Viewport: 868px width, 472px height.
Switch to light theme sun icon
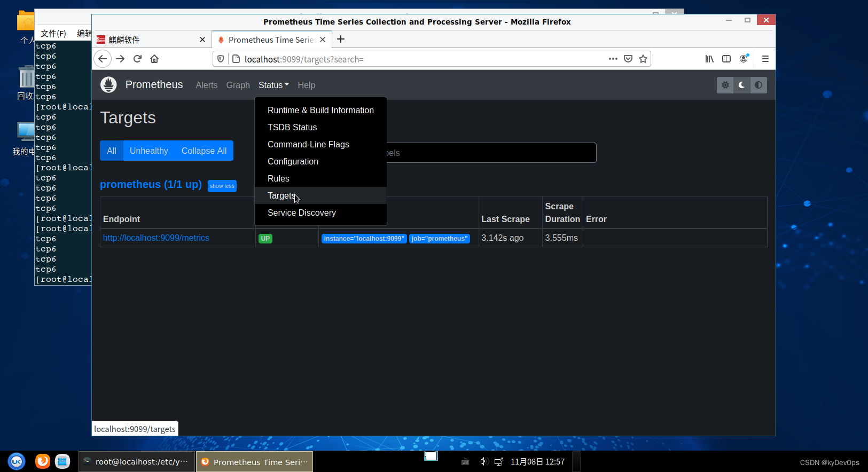725,85
